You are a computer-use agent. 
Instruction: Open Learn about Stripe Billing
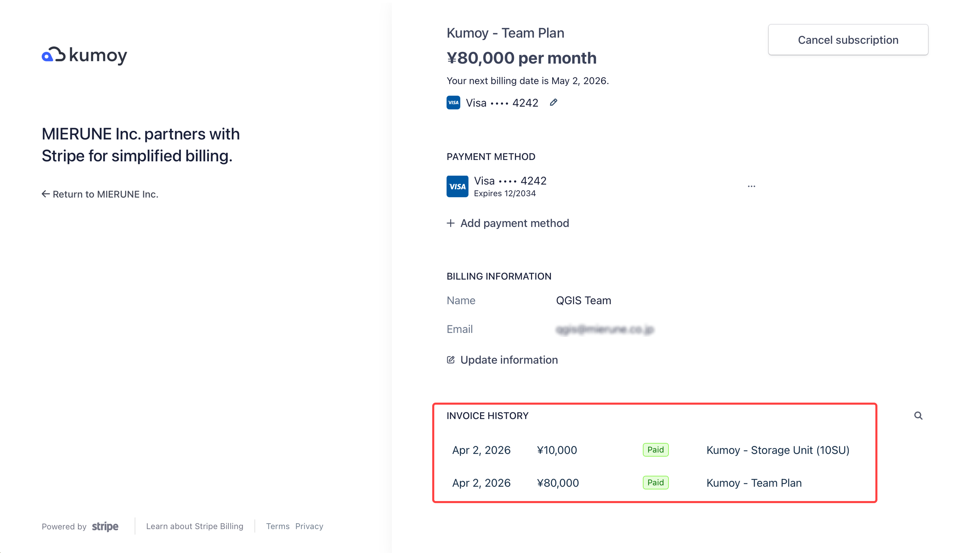click(195, 526)
